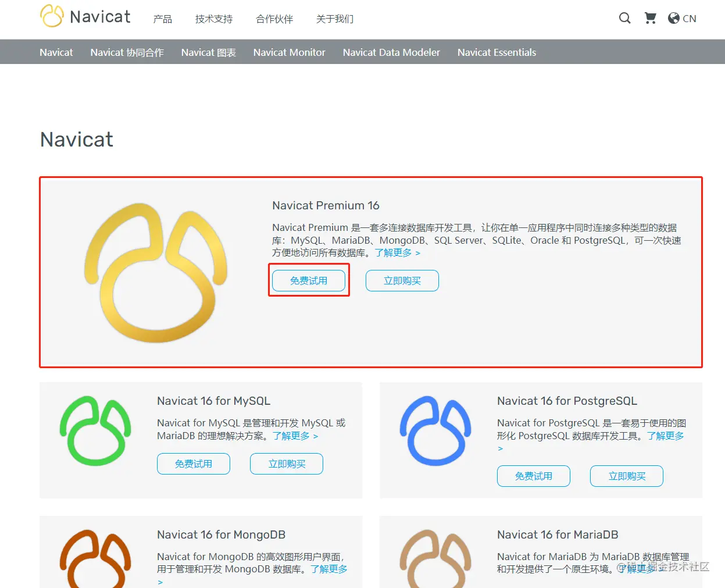Select the Navicat tab in gray bar
Image resolution: width=725 pixels, height=588 pixels.
tap(56, 52)
